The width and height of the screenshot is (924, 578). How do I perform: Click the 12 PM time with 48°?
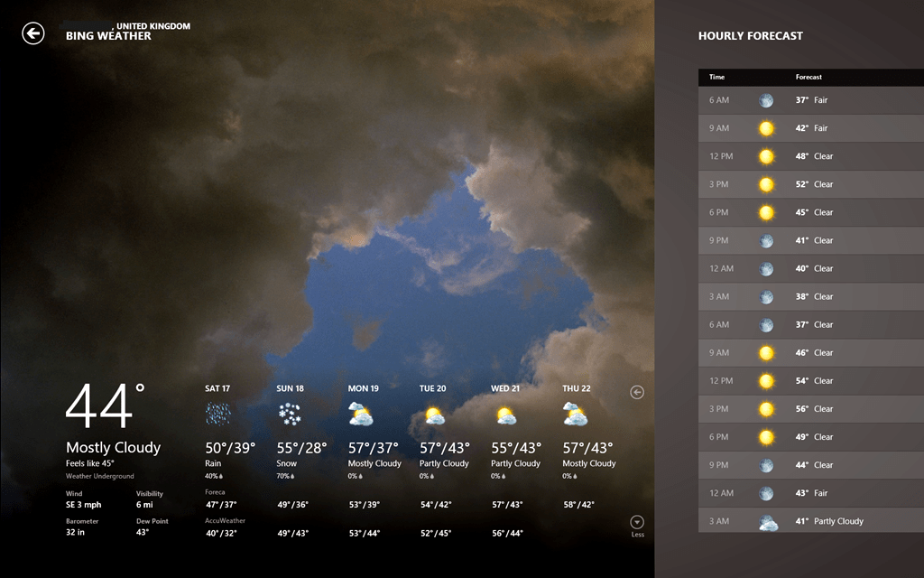click(721, 156)
